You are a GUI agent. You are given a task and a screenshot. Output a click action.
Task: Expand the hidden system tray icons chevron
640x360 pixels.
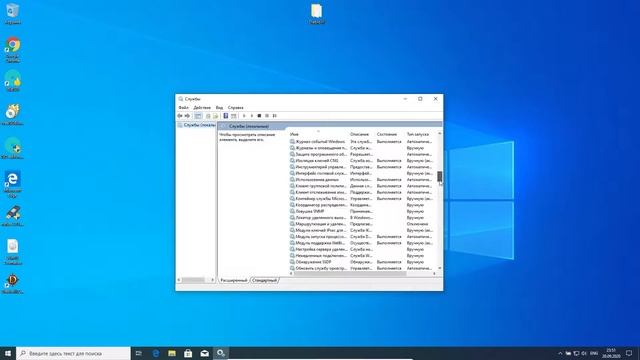coord(560,353)
